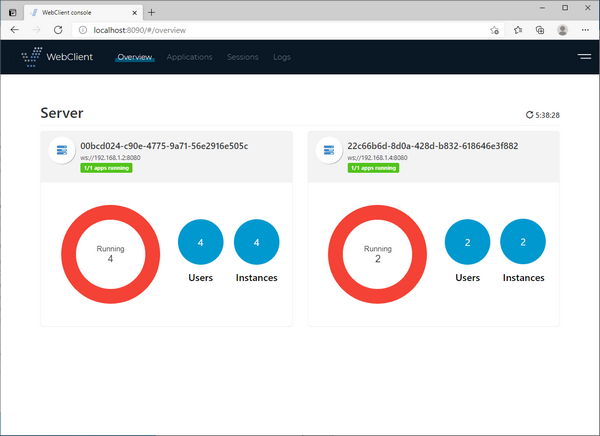The image size is (600, 436).
Task: Click the Users circle showing 4
Action: pyautogui.click(x=201, y=242)
